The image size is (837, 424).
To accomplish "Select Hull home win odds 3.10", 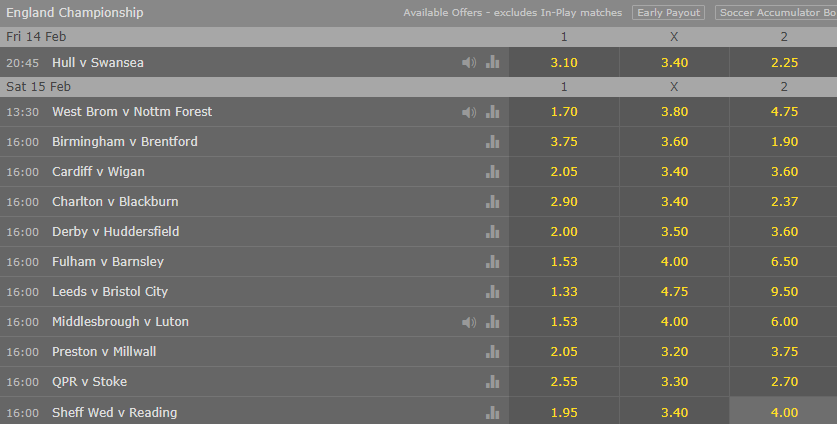I will click(564, 62).
